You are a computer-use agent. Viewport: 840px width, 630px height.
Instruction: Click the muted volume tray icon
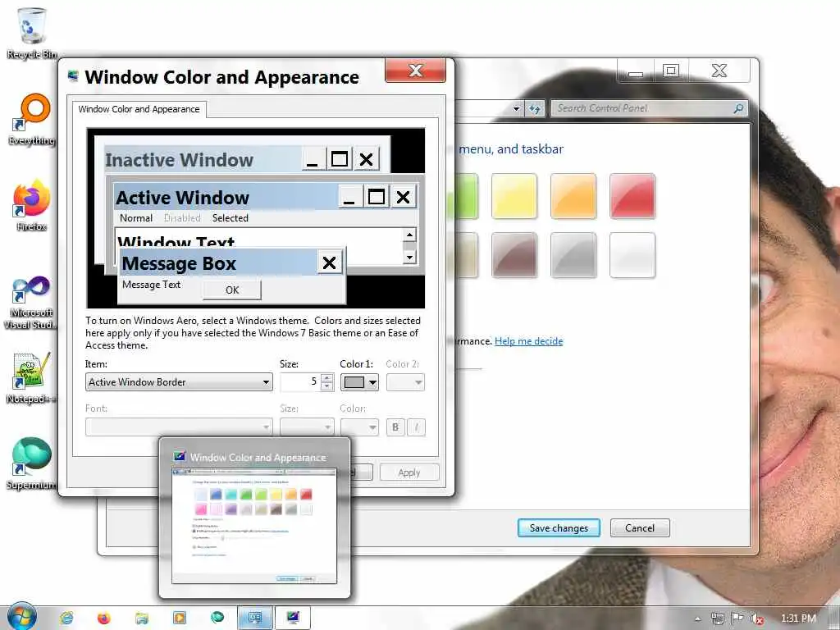pos(757,619)
